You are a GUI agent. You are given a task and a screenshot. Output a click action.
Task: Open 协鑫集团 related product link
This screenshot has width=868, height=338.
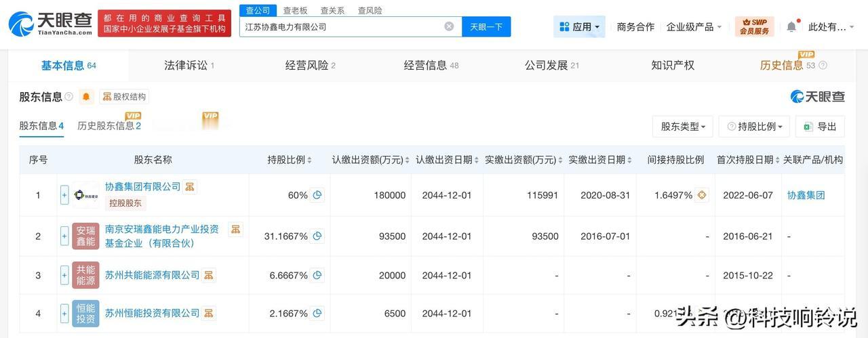point(806,195)
